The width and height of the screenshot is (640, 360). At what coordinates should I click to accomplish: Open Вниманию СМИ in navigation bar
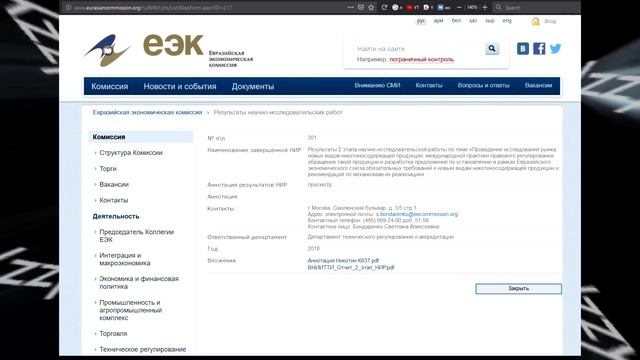point(377,85)
